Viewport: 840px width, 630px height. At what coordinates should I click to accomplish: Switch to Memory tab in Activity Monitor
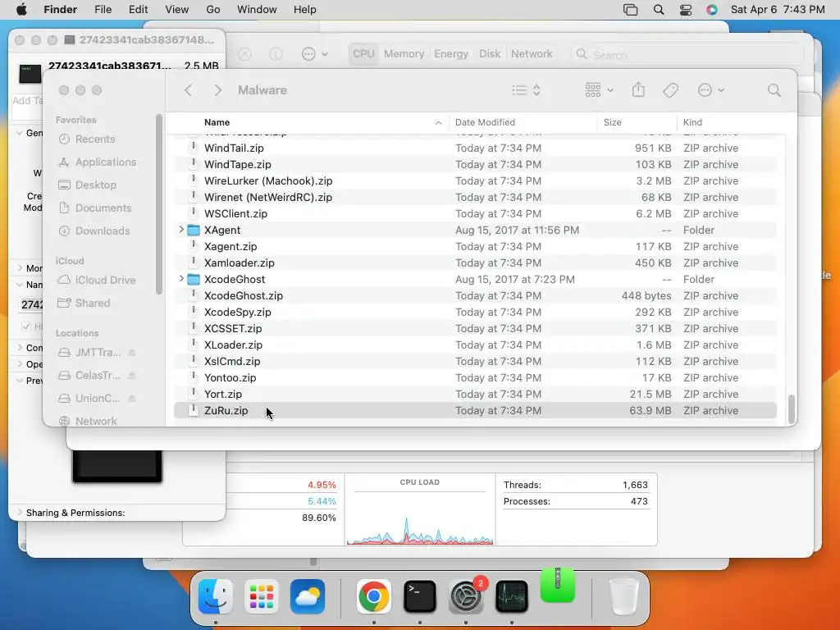[404, 53]
